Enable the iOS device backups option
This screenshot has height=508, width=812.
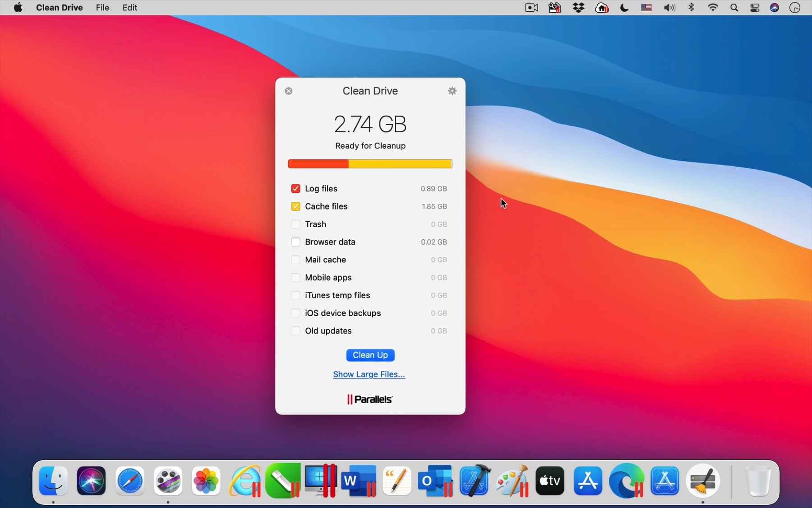(x=296, y=313)
